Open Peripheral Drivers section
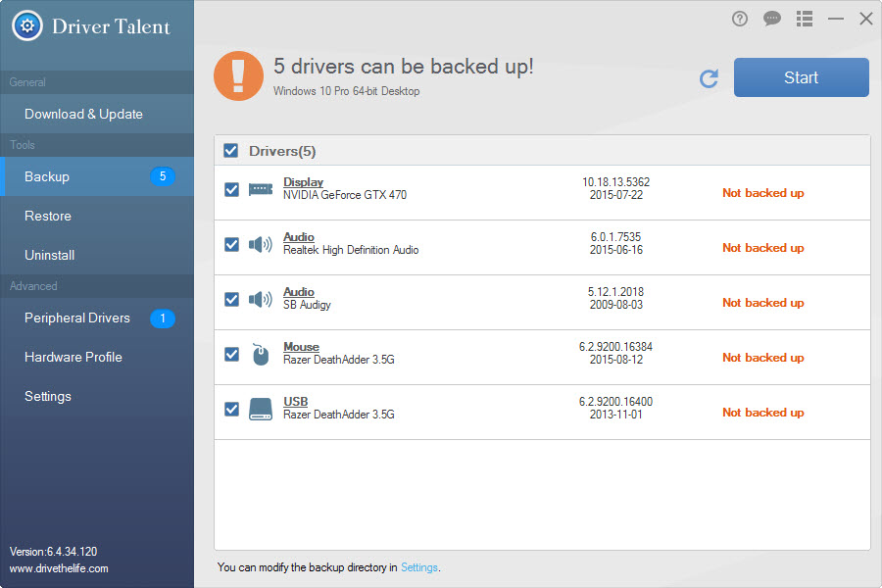882x588 pixels. [97, 318]
